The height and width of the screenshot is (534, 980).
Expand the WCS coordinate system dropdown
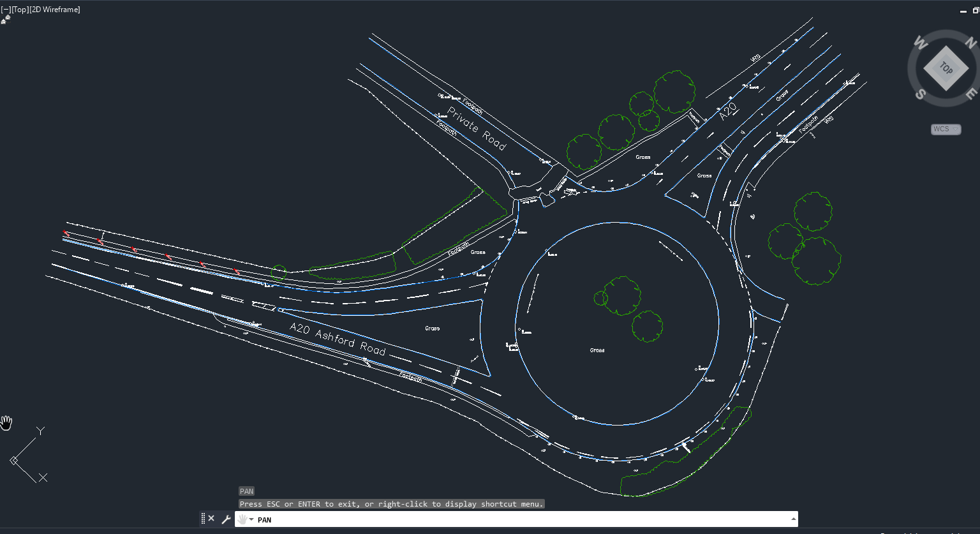click(x=946, y=129)
